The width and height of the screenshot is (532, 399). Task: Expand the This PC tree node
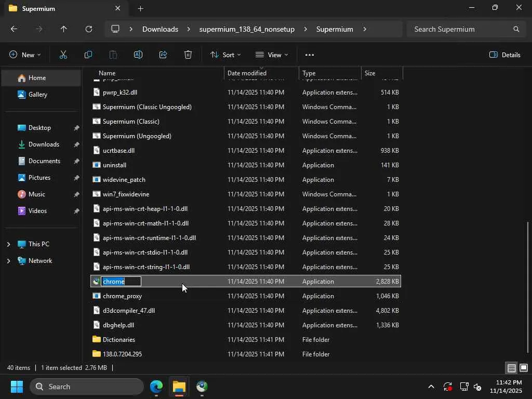click(x=8, y=244)
